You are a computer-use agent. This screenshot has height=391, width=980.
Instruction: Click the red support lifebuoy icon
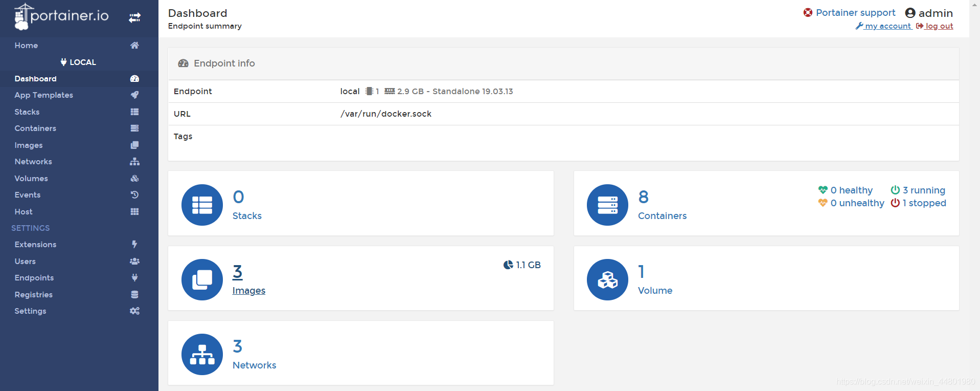[x=808, y=12]
